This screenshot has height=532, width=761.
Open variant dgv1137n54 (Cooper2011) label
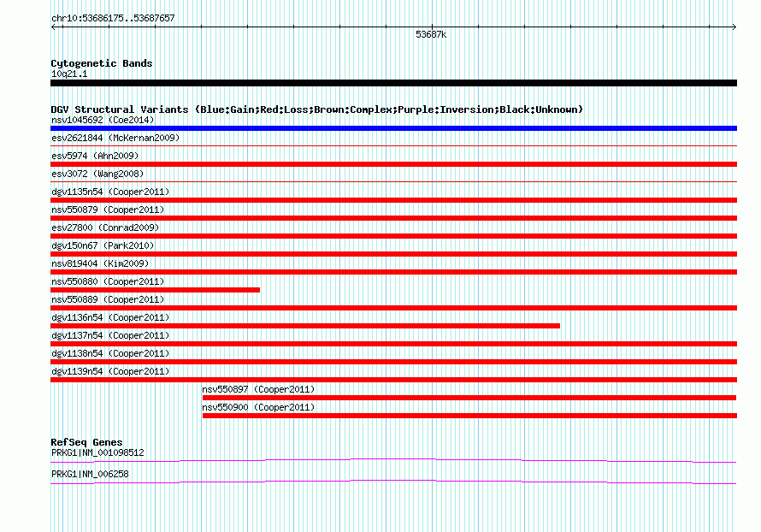(x=110, y=335)
